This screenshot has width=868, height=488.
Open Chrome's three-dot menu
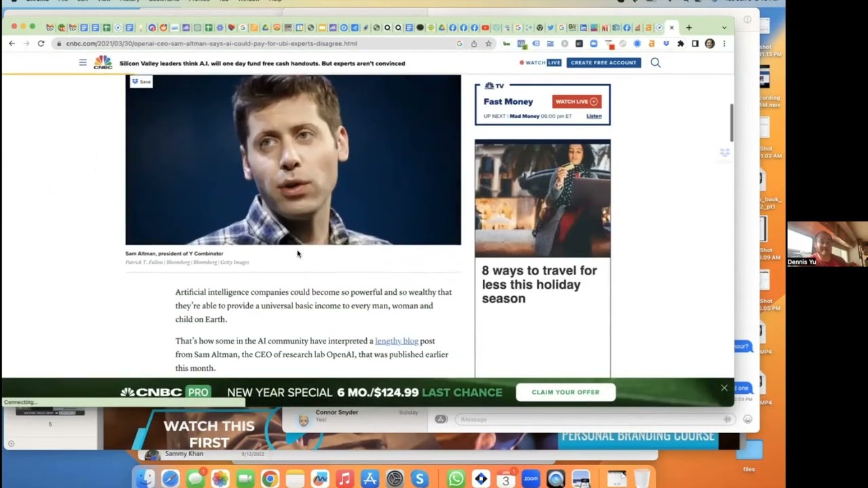724,43
